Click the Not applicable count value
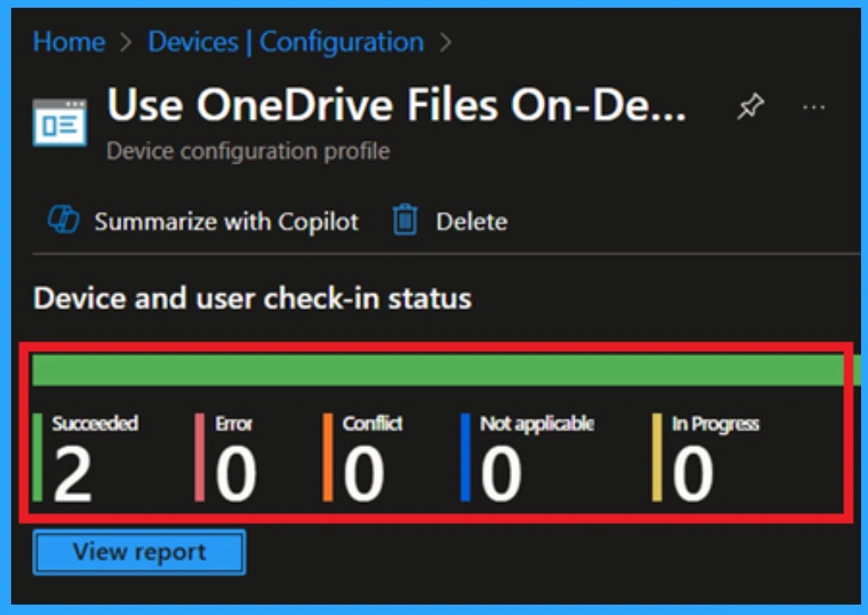 (x=501, y=475)
